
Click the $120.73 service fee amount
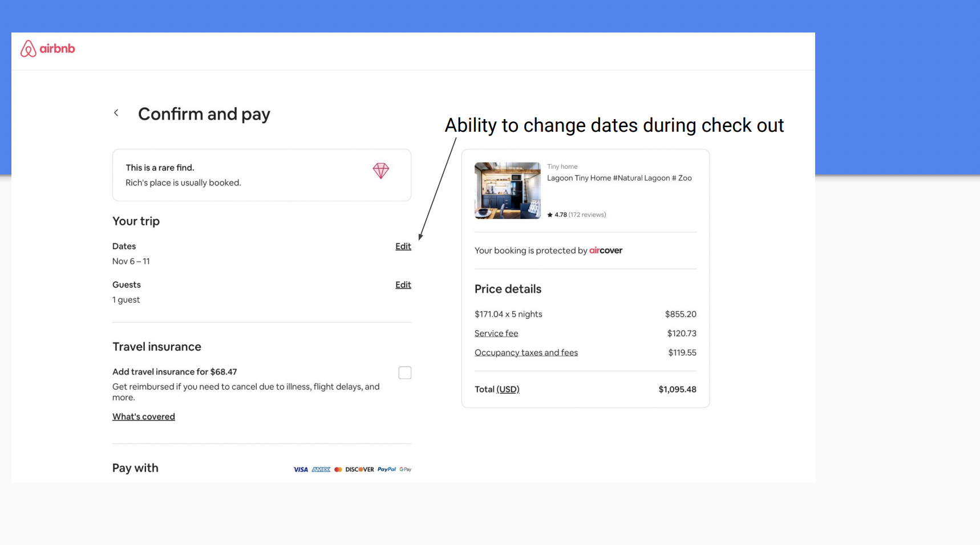pyautogui.click(x=682, y=333)
